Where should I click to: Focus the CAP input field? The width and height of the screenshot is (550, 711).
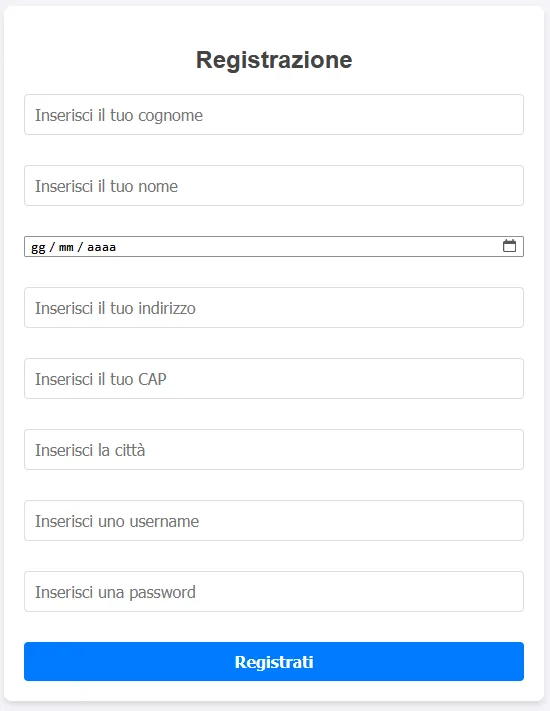point(274,379)
